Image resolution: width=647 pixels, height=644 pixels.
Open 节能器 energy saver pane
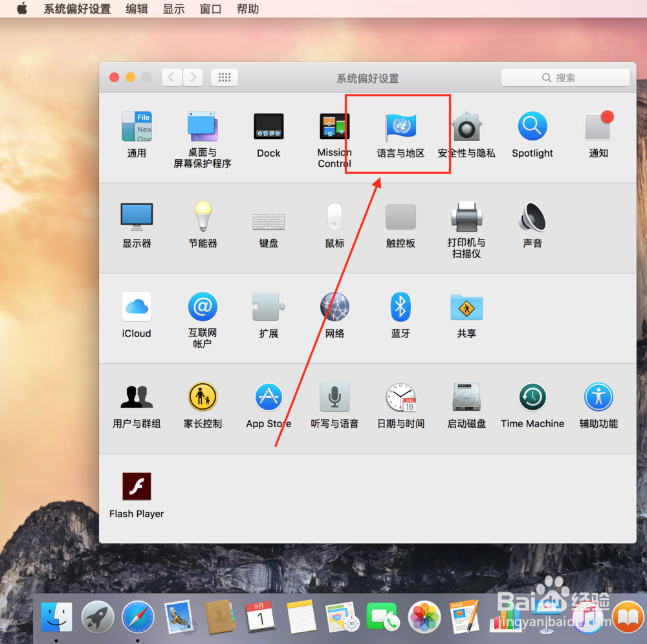[x=203, y=225]
